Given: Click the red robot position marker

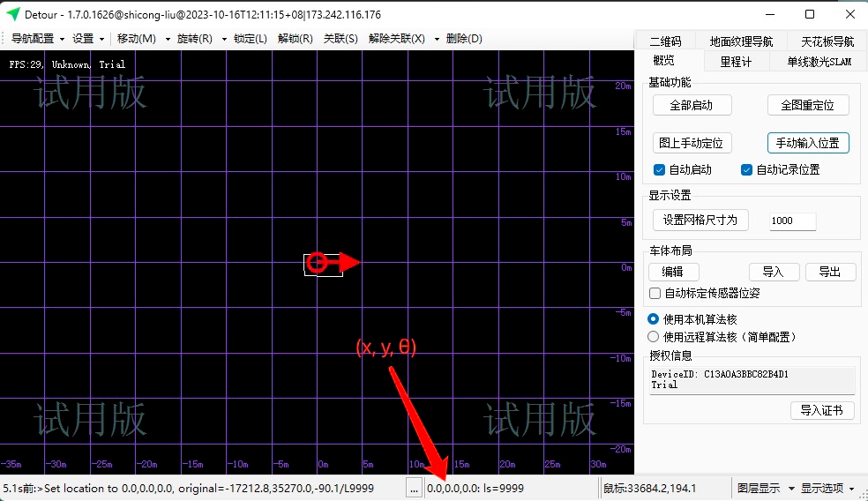Looking at the screenshot, I should pos(318,263).
